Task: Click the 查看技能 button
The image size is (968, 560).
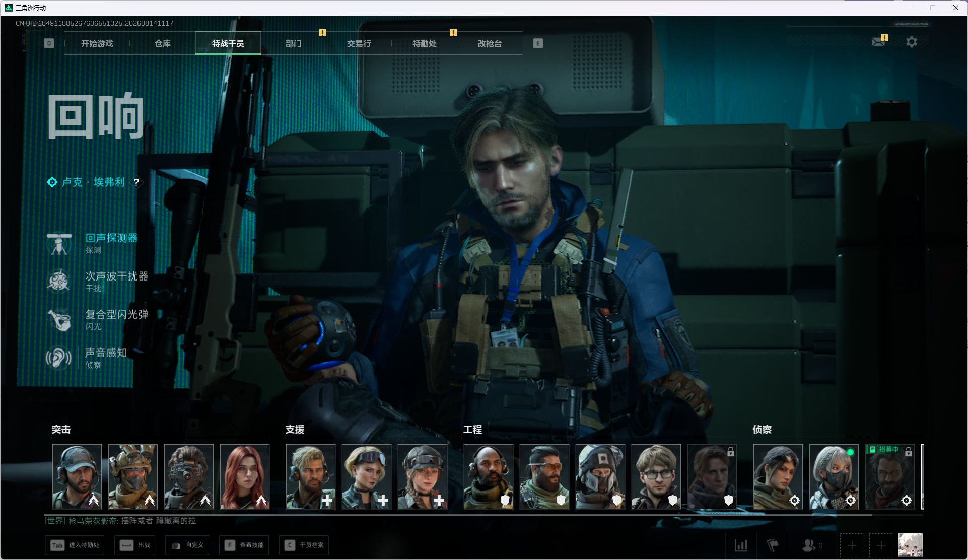Action: tap(244, 545)
